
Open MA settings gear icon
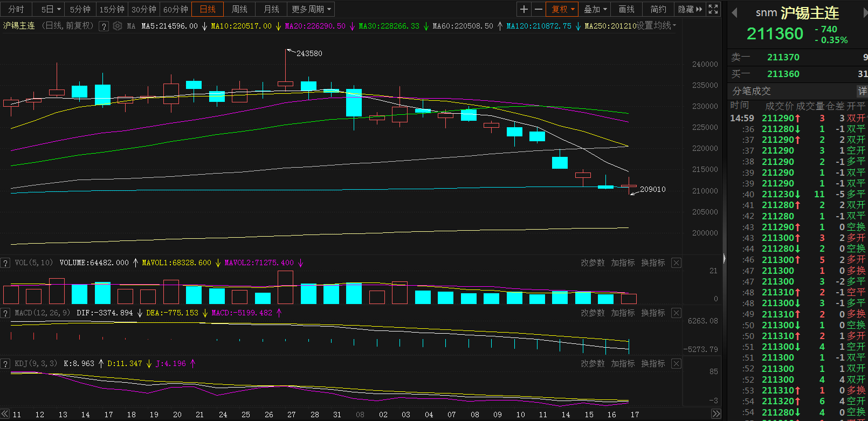(x=117, y=26)
